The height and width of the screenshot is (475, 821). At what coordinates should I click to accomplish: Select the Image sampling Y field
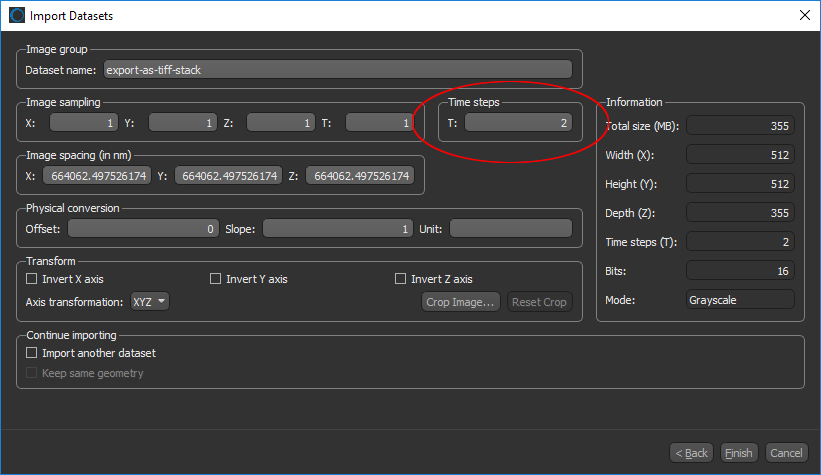pos(183,123)
